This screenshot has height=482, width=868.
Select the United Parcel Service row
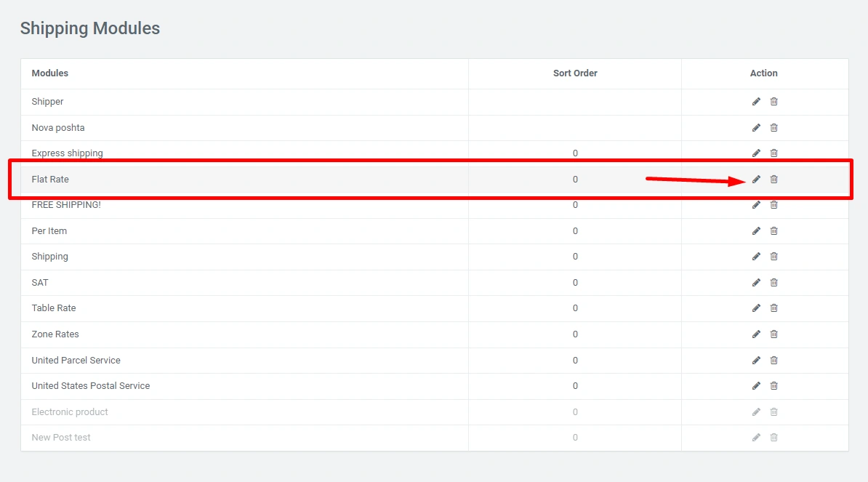(x=76, y=361)
